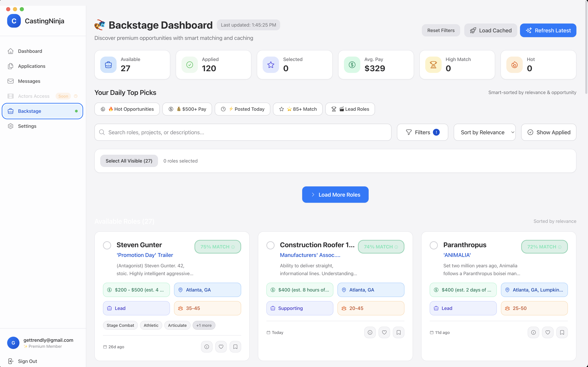Click the roles search input field
The width and height of the screenshot is (588, 367).
[x=243, y=132]
